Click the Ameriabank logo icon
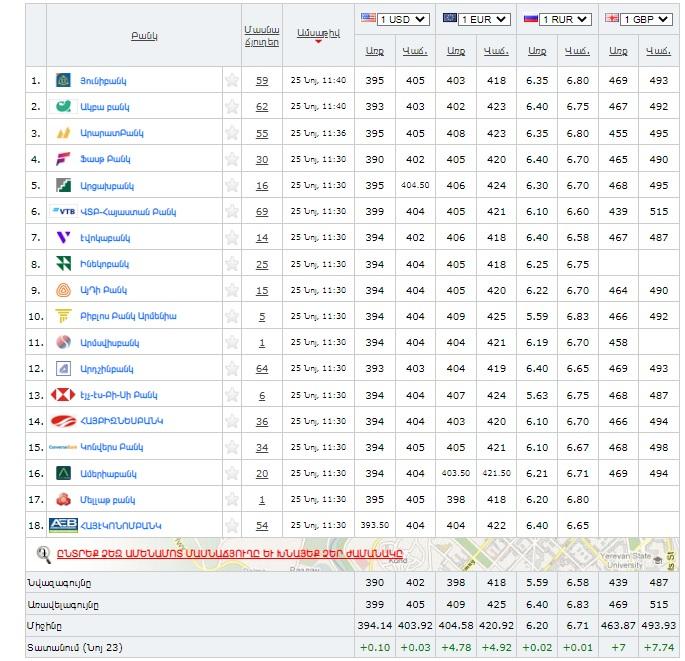The image size is (685, 661). click(62, 473)
